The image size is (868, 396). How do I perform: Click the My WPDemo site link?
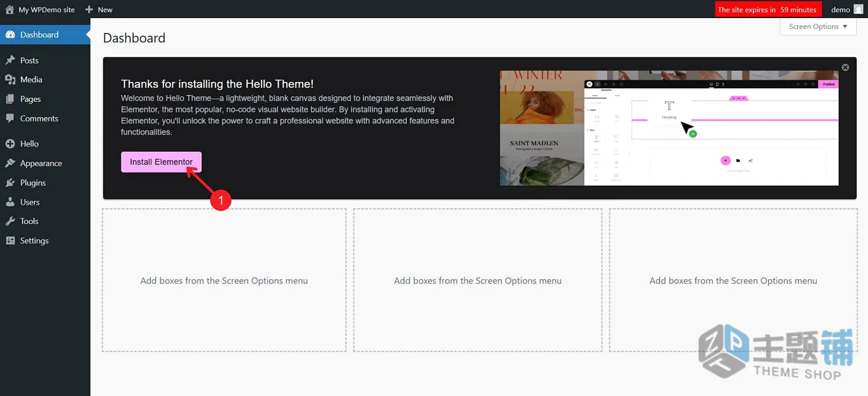pyautogui.click(x=47, y=10)
